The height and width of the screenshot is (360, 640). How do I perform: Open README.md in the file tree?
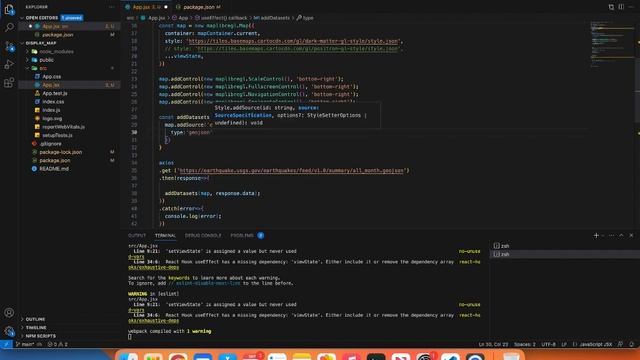(x=54, y=169)
